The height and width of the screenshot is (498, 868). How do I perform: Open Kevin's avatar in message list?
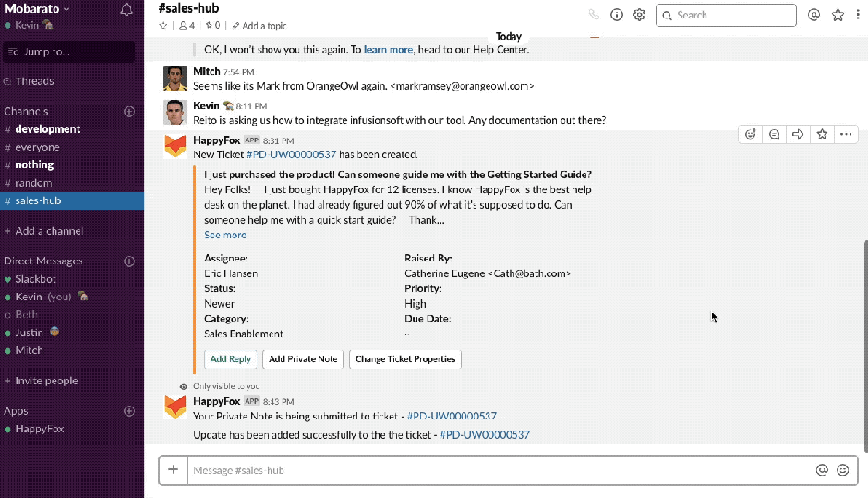(175, 113)
